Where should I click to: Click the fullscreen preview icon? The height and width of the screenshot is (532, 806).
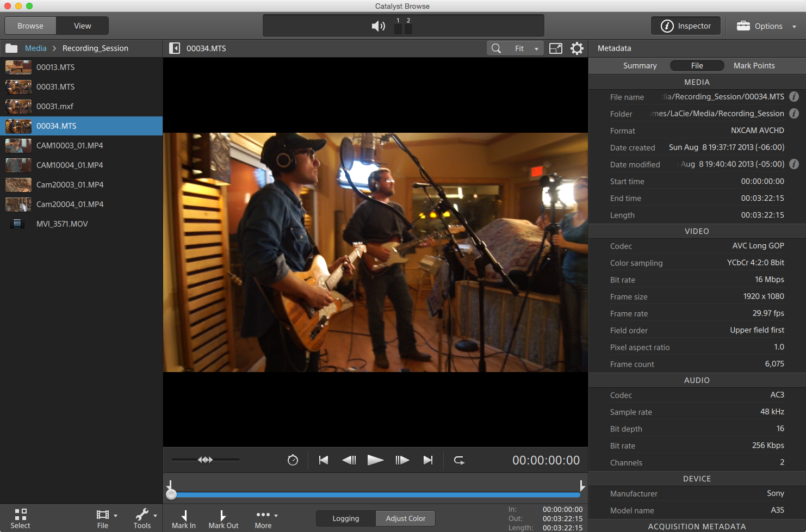[x=556, y=48]
